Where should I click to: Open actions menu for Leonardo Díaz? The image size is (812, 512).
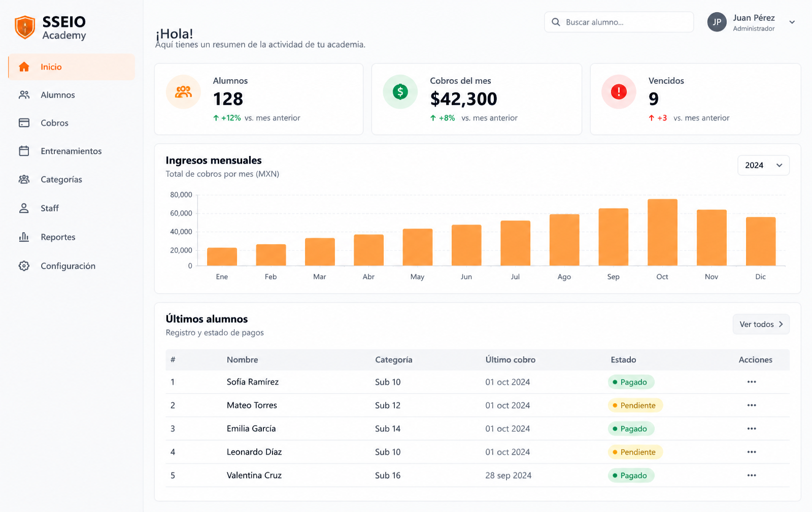pos(752,452)
